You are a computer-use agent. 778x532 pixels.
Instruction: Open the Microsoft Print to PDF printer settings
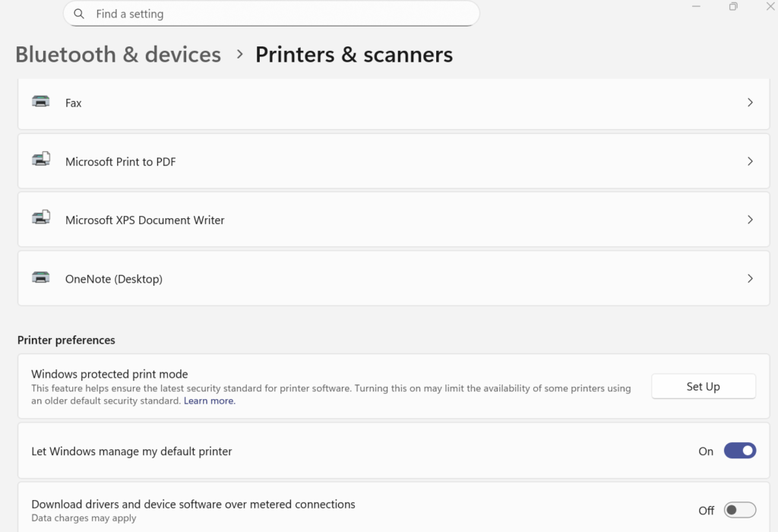[x=304, y=160]
